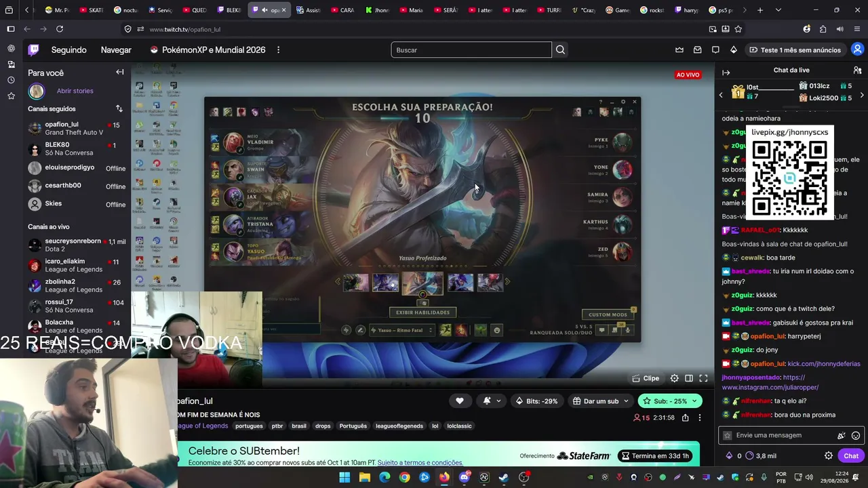Image resolution: width=868 pixels, height=488 pixels.
Task: Click Teste 1 mês sem anúncios button
Action: (x=795, y=49)
